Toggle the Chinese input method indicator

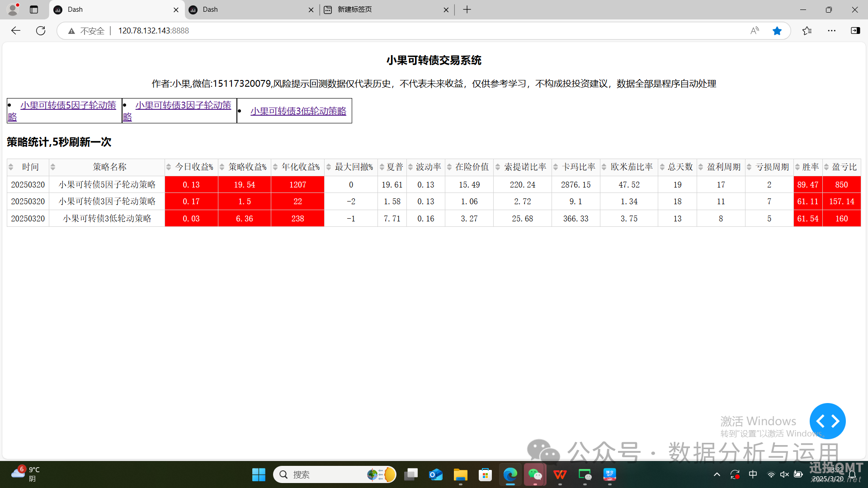[753, 474]
